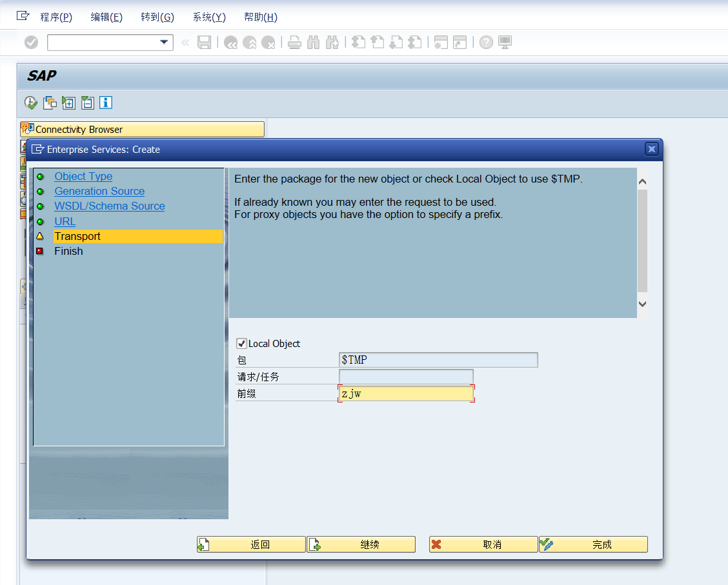Click the copy objects icon in application toolbar
Viewport: 728px width, 585px height.
pos(50,103)
